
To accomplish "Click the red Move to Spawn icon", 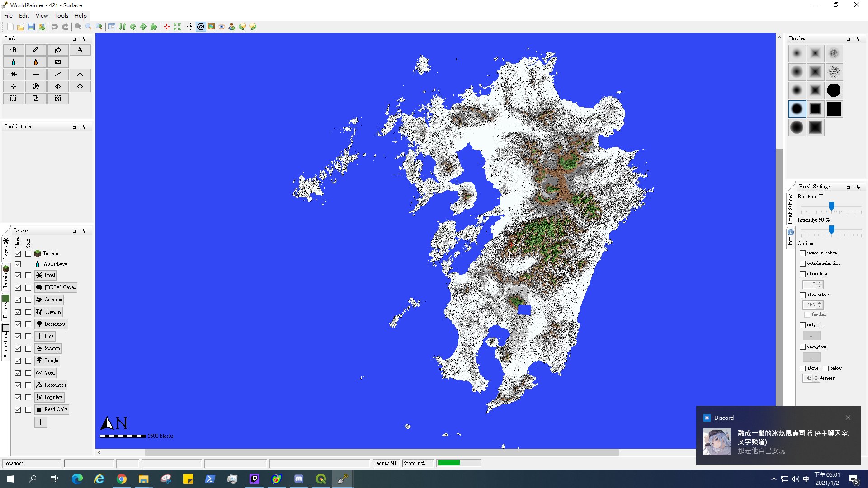I will pyautogui.click(x=167, y=27).
